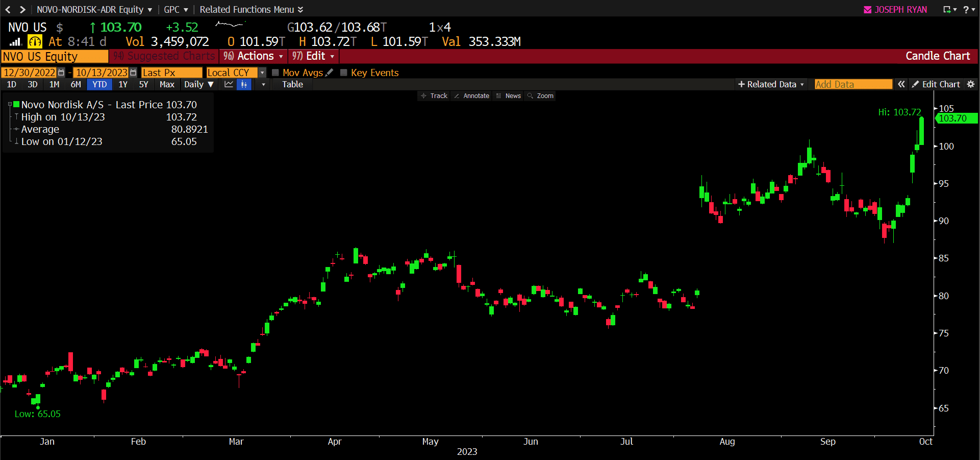The height and width of the screenshot is (460, 980).
Task: Click the intraday sparkline mini chart
Action: click(231, 25)
